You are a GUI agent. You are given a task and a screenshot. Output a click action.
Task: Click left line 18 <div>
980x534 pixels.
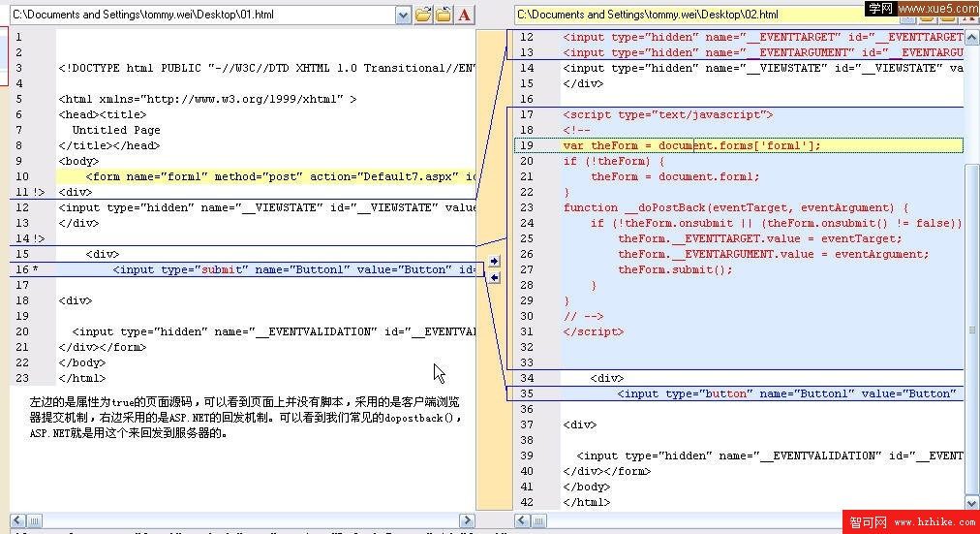click(75, 300)
